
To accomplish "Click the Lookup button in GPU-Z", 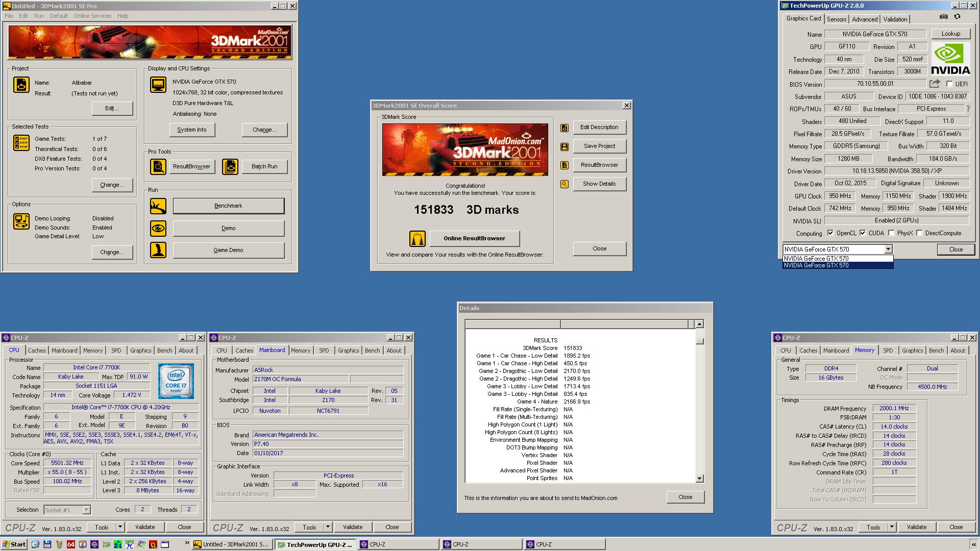I will (950, 34).
